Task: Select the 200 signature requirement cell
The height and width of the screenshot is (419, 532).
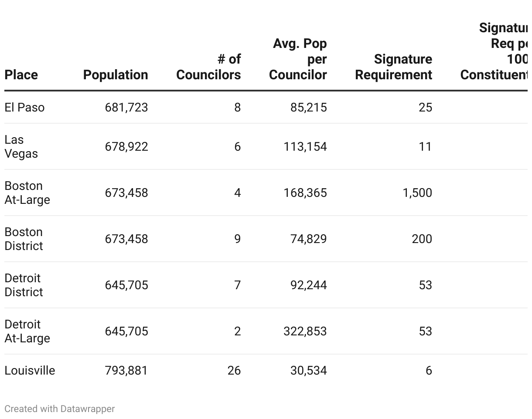Action: [x=422, y=239]
